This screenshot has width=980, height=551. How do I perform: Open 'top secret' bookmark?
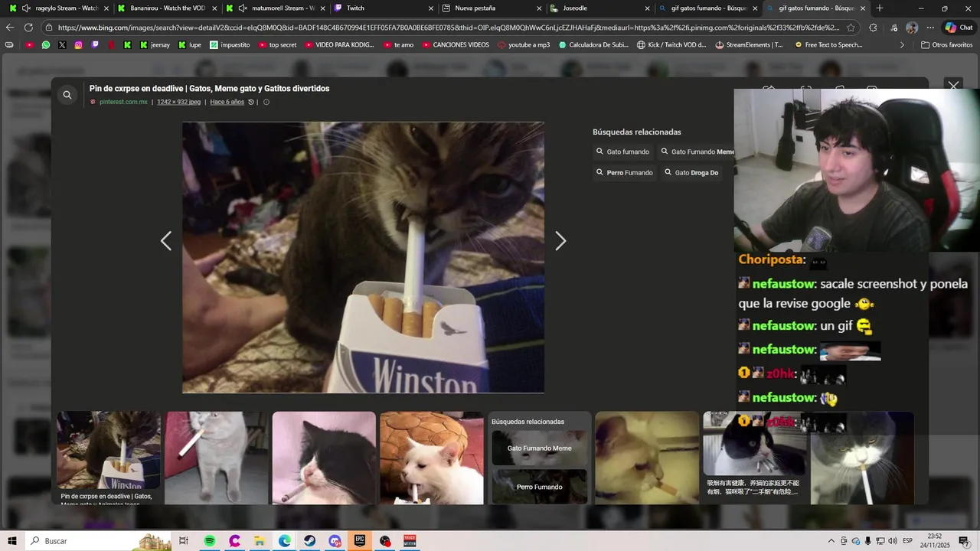click(x=277, y=45)
